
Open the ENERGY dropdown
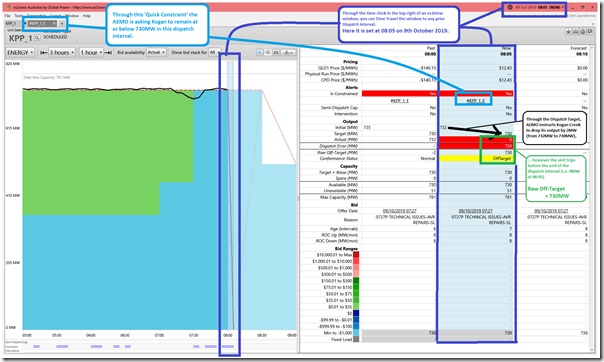[x=20, y=52]
